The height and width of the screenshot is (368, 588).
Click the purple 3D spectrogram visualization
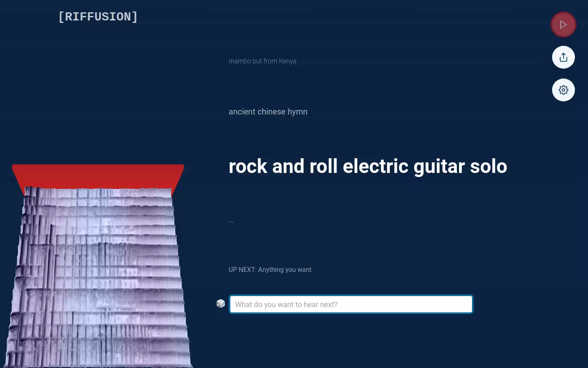98,278
